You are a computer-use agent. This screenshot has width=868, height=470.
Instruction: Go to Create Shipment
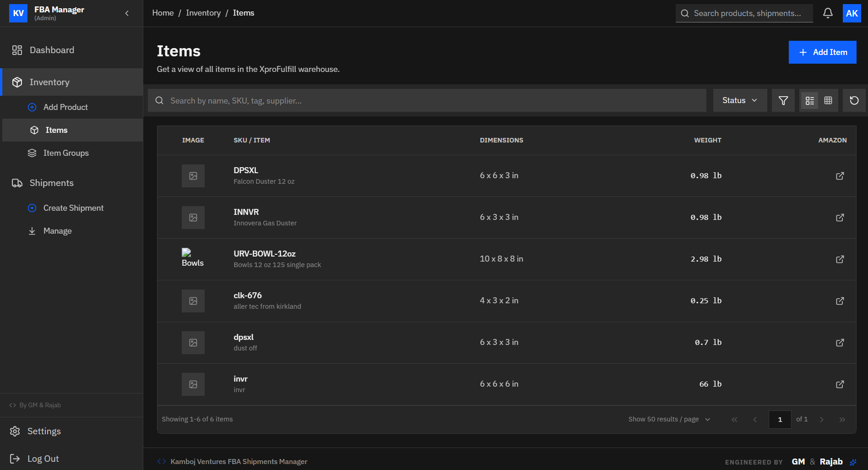pyautogui.click(x=72, y=208)
